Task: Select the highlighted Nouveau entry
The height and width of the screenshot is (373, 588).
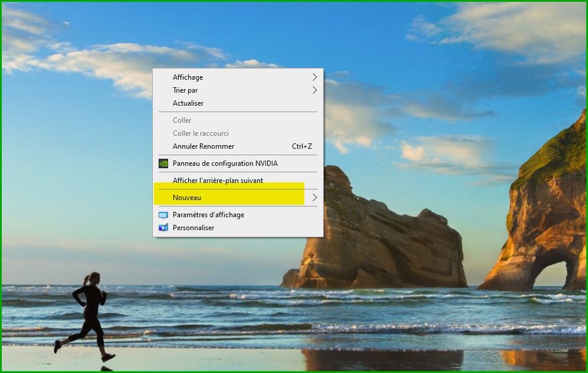Action: [187, 198]
